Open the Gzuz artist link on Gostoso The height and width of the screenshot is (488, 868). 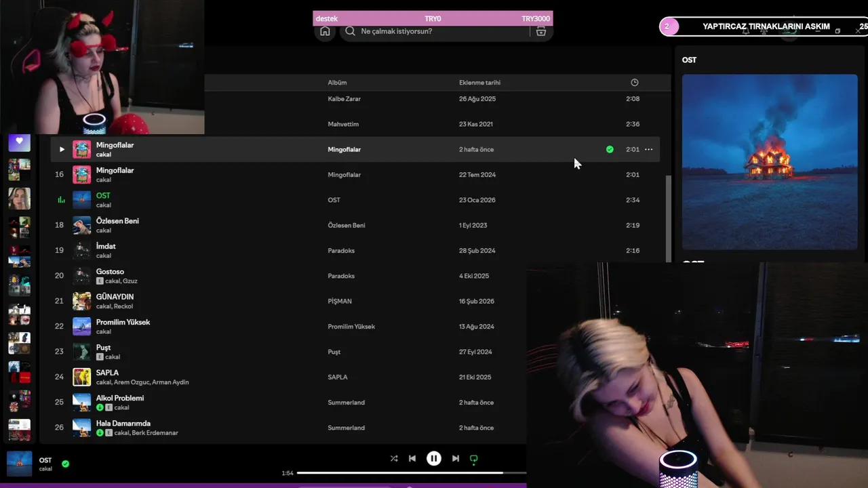point(130,281)
